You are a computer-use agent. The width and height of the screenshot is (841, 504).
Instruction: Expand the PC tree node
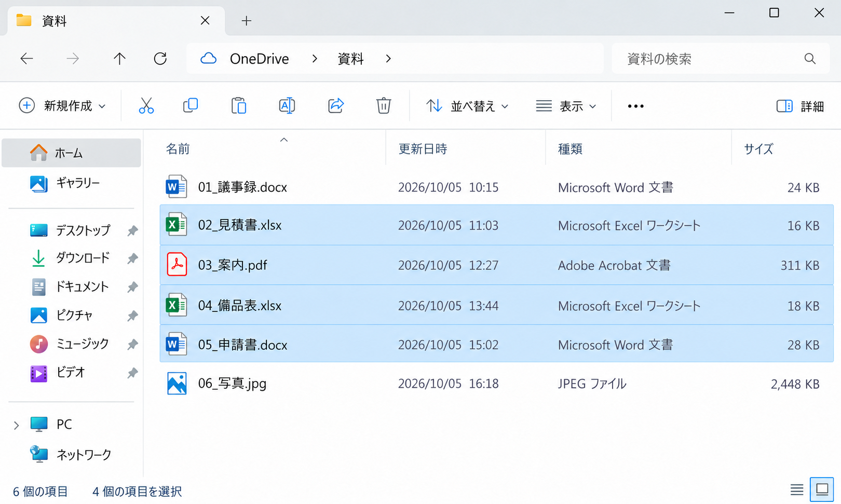click(16, 425)
